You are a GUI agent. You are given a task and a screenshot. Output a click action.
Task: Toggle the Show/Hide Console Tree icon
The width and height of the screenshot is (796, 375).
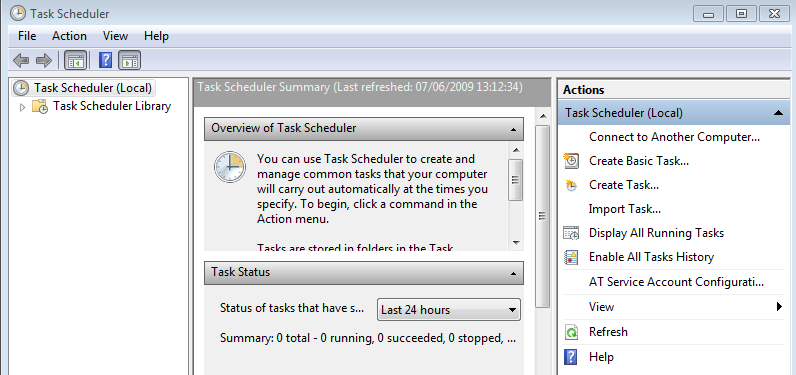coord(76,61)
